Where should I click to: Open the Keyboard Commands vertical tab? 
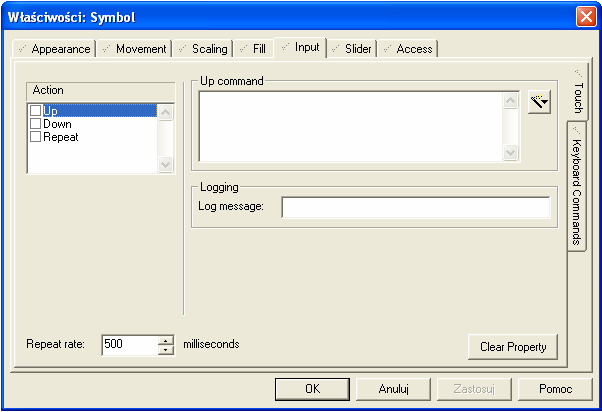(x=577, y=187)
